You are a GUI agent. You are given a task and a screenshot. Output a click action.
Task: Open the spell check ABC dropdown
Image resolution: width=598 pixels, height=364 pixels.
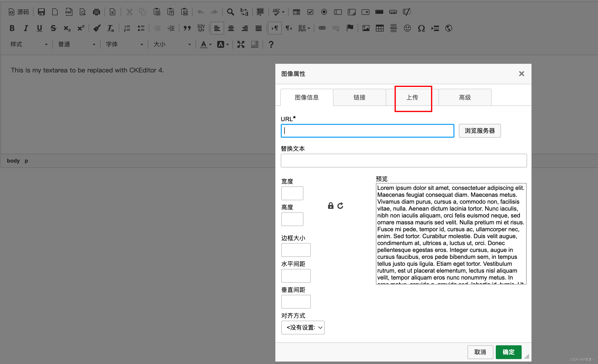point(279,12)
